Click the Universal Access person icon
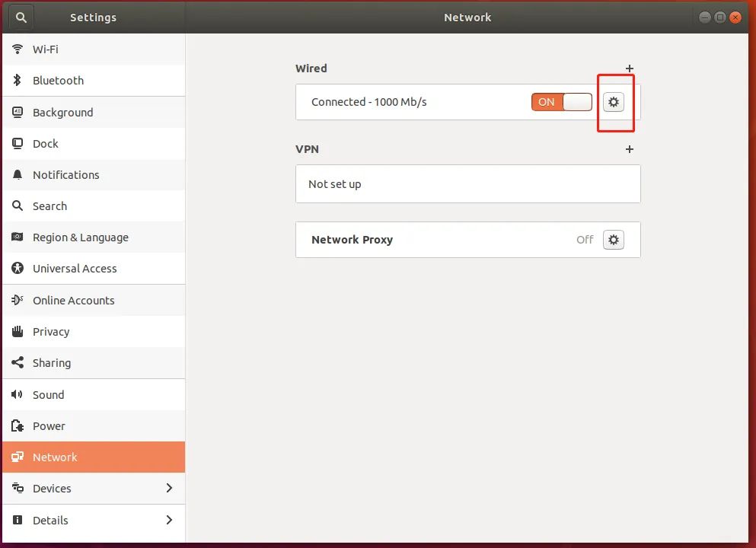Screen dimensions: 756x548 pos(18,269)
